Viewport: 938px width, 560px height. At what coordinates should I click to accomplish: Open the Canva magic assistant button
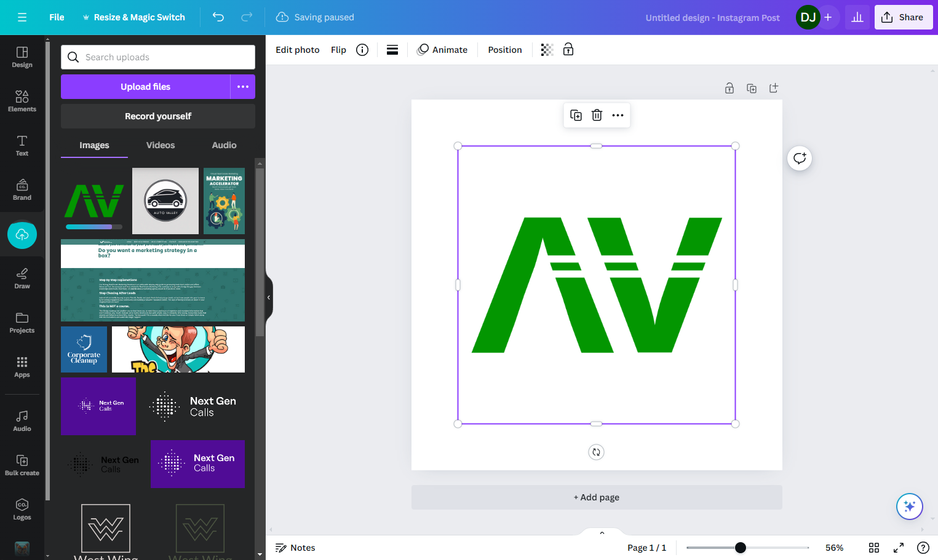(x=910, y=507)
